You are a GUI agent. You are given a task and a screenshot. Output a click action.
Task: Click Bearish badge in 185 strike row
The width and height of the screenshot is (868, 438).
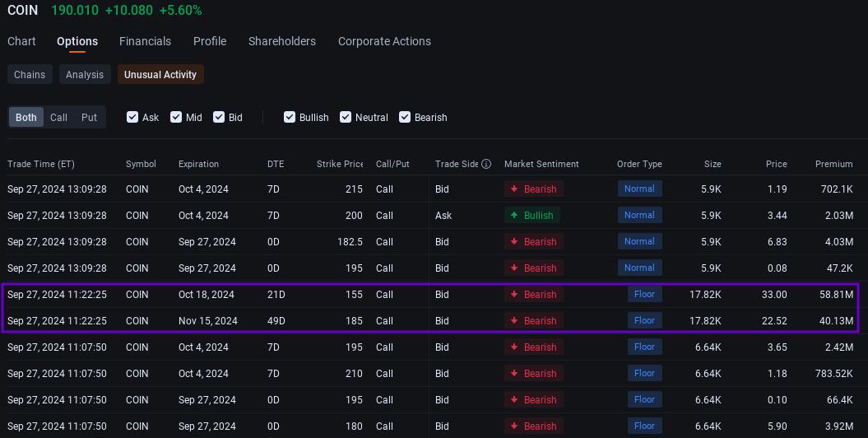pos(534,320)
